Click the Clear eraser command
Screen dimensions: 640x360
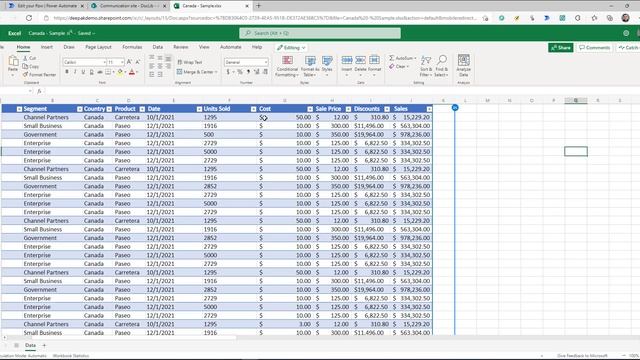(399, 66)
